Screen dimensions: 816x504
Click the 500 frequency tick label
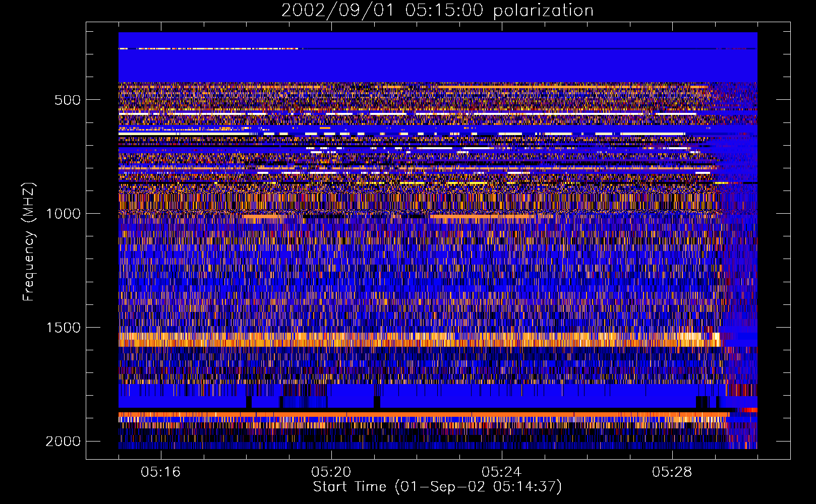pyautogui.click(x=67, y=100)
